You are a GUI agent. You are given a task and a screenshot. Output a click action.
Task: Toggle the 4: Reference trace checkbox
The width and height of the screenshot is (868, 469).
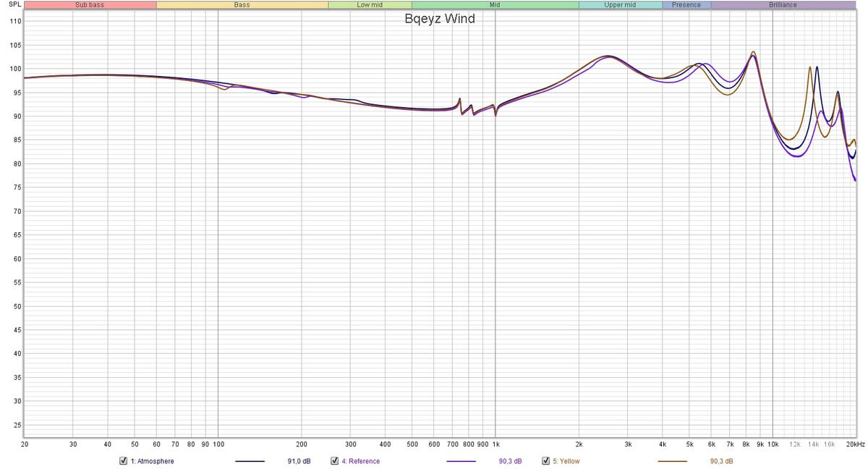[x=335, y=461]
